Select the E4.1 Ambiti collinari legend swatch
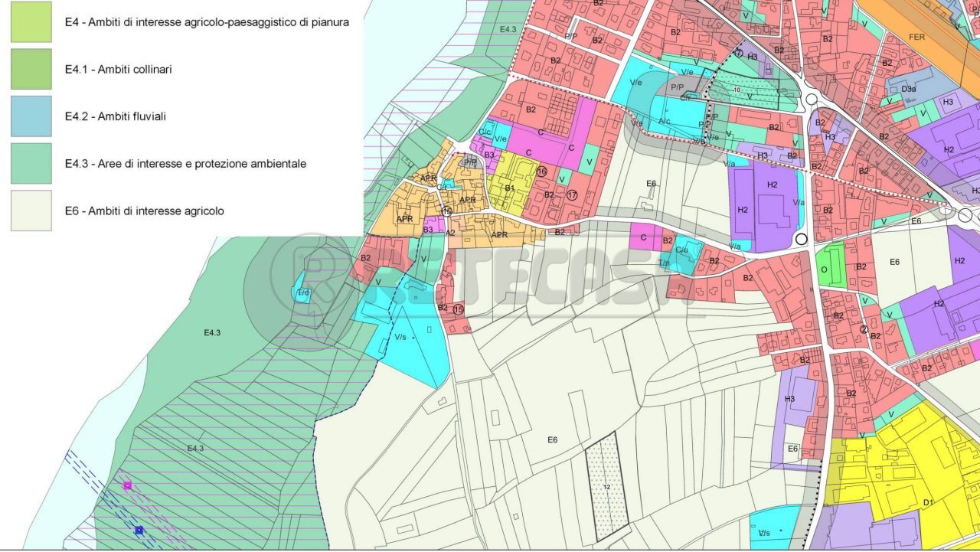The image size is (980, 552). [x=31, y=69]
